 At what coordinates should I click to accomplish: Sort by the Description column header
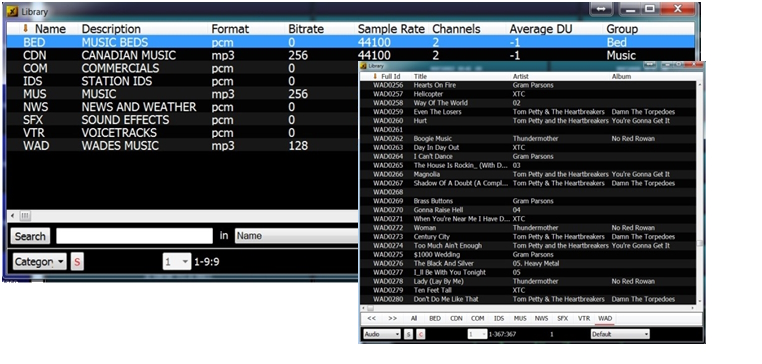point(111,29)
